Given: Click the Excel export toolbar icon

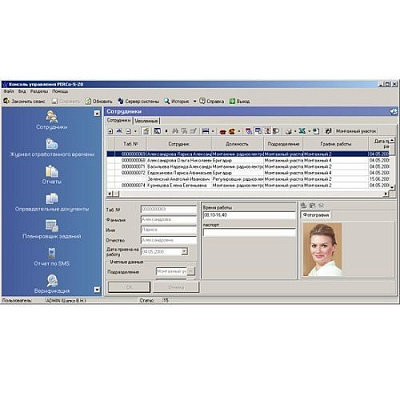Looking at the screenshot, I should pos(302,131).
